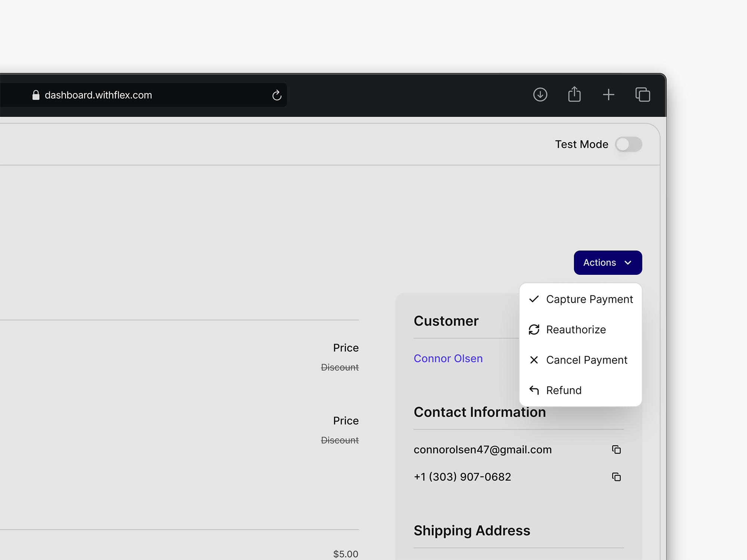Choose Refund from the dropdown menu

pos(564,390)
